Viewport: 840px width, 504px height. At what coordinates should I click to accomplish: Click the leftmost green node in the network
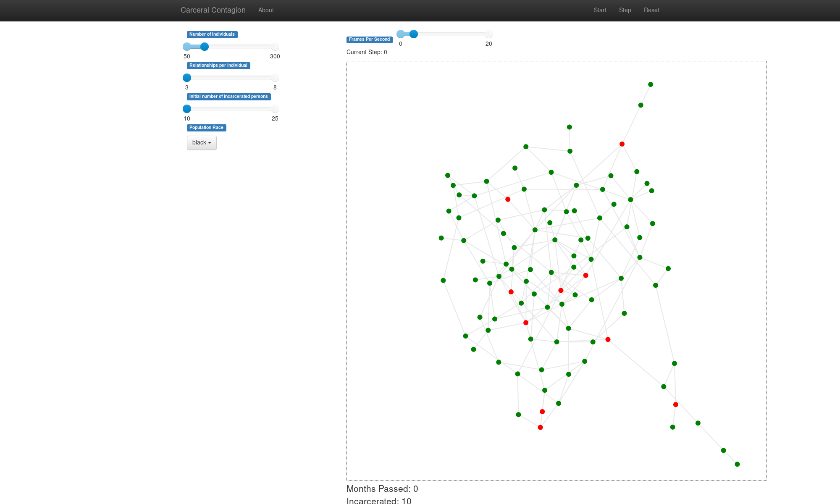[441, 238]
